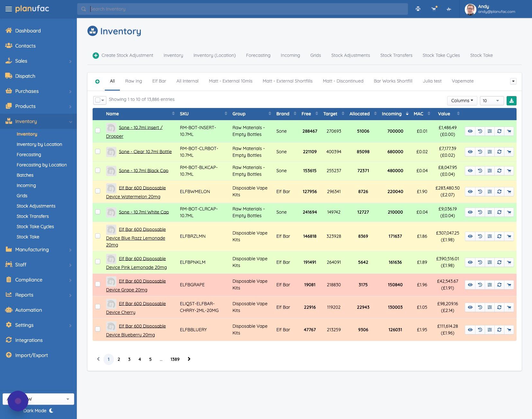Click the green export download button
This screenshot has width=532, height=419.
[x=511, y=101]
